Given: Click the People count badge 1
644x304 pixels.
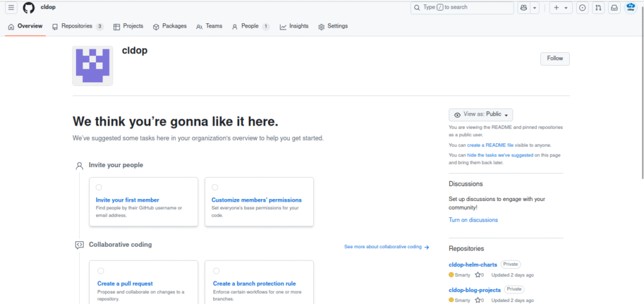Looking at the screenshot, I should 266,26.
